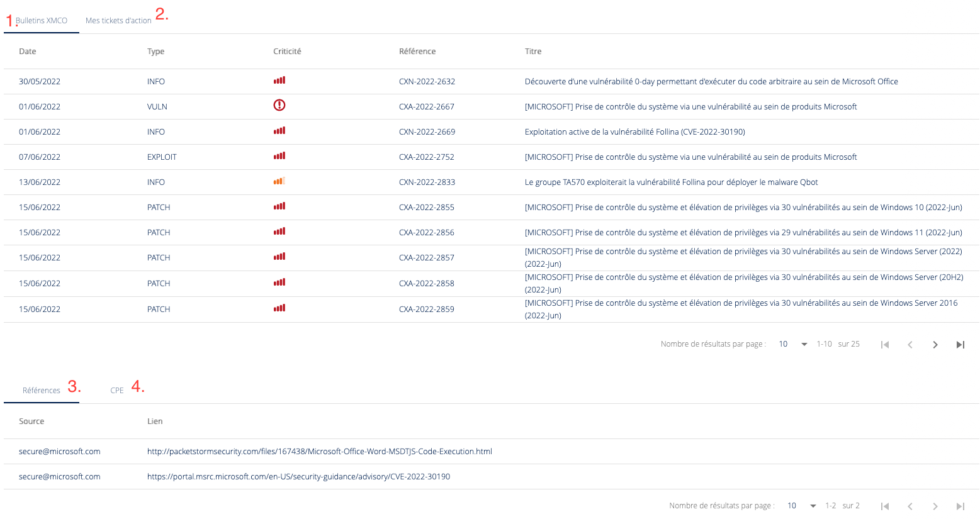The width and height of the screenshot is (980, 519).
Task: Open the packetstormsecurity.com reference link
Action: (319, 452)
